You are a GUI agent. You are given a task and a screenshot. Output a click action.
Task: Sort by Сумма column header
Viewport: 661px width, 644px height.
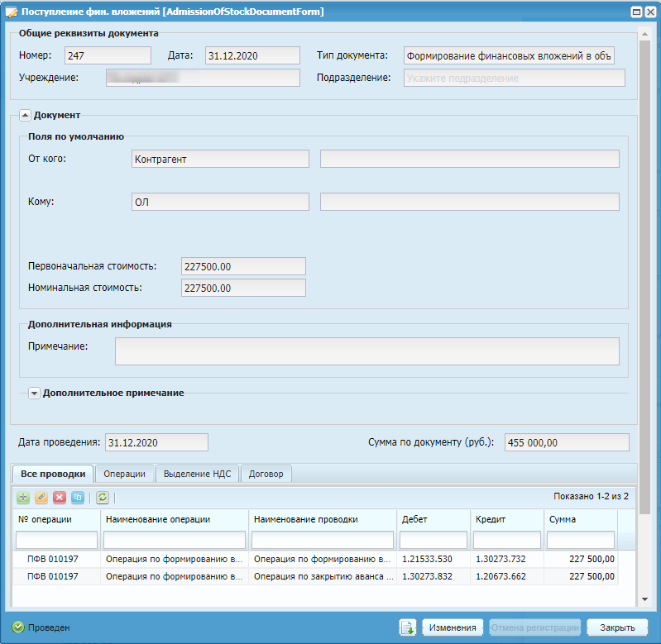point(581,520)
